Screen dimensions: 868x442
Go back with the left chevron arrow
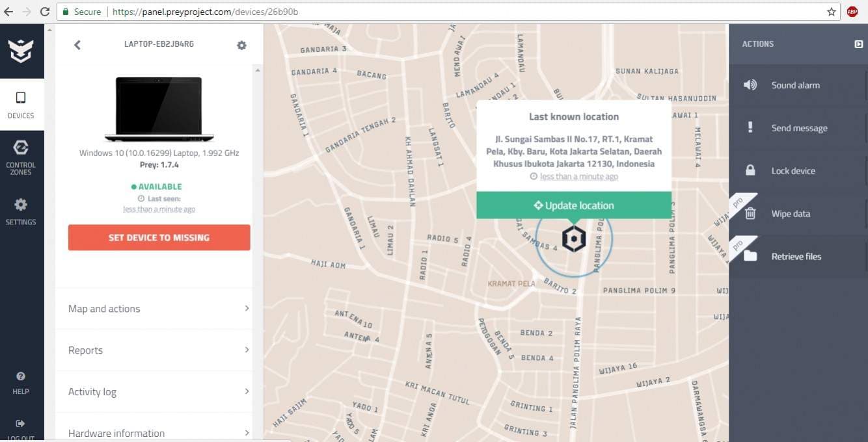[77, 45]
